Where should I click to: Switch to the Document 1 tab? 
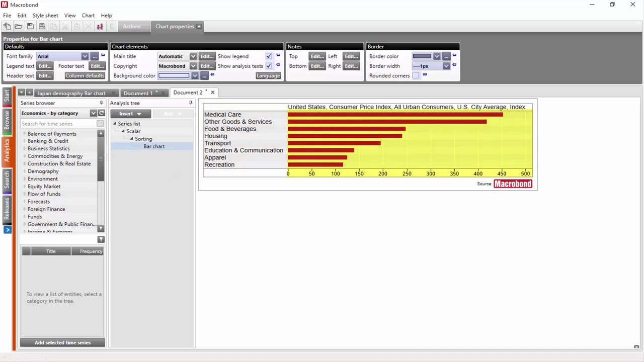click(x=138, y=93)
